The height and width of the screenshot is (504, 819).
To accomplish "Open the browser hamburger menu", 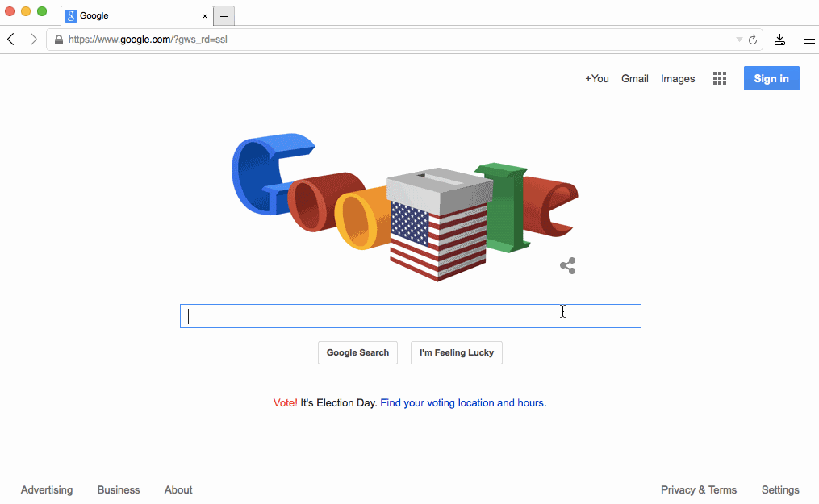I will (x=809, y=39).
